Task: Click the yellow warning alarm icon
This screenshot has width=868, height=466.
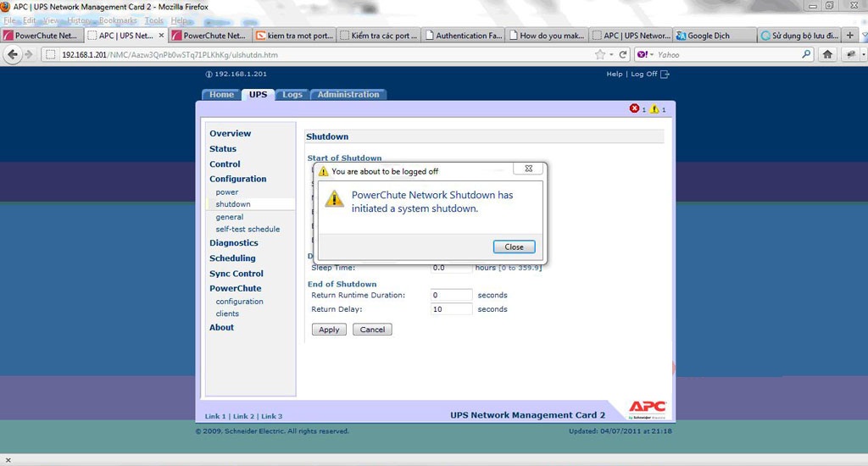Action: click(x=654, y=108)
